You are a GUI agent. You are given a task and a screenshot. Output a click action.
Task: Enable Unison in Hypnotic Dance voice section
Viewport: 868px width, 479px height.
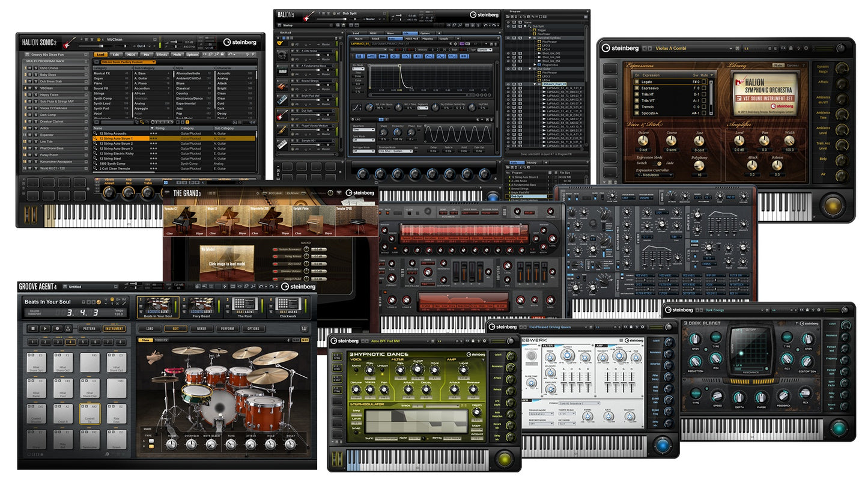click(383, 370)
